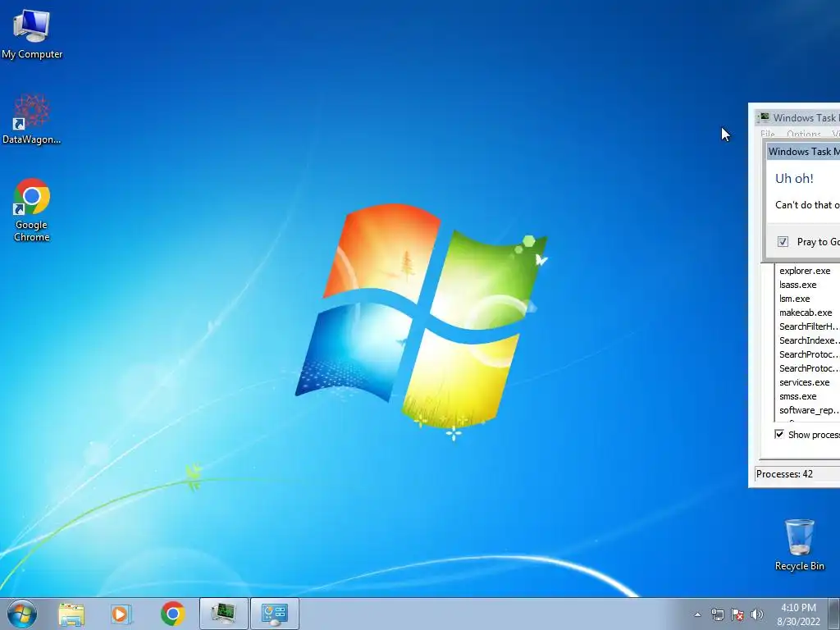Click the Show desktop strip

[834, 614]
